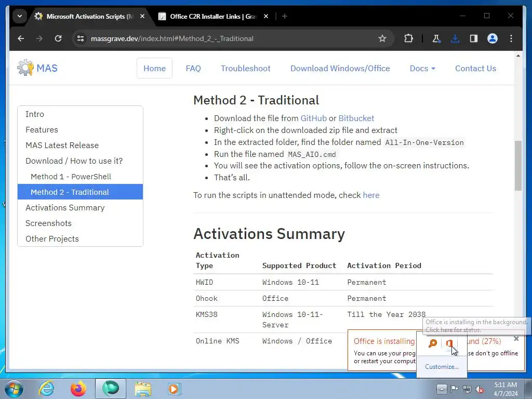532x399 pixels.
Task: Select Method 2 - Traditional sidebar item
Action: tap(80, 192)
